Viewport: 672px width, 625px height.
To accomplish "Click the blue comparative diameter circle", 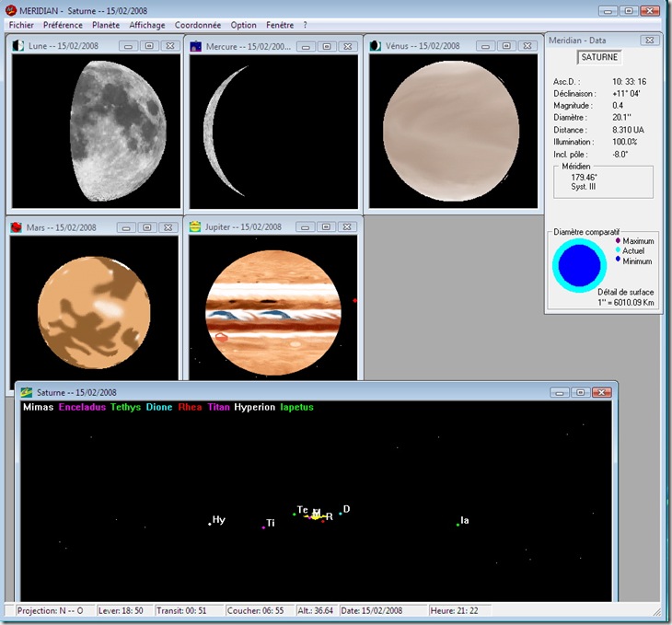I will (579, 265).
